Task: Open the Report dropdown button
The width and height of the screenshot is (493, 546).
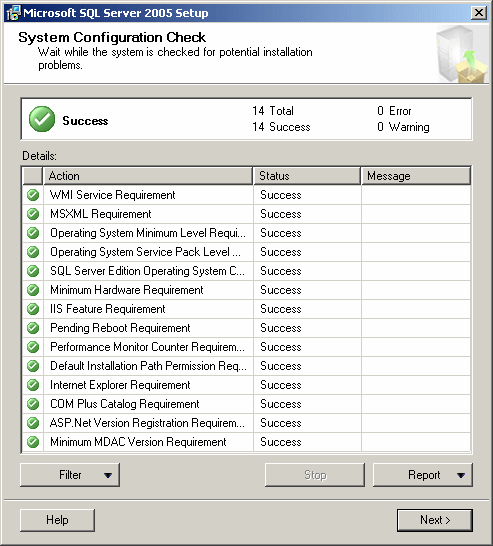Action: click(x=423, y=475)
